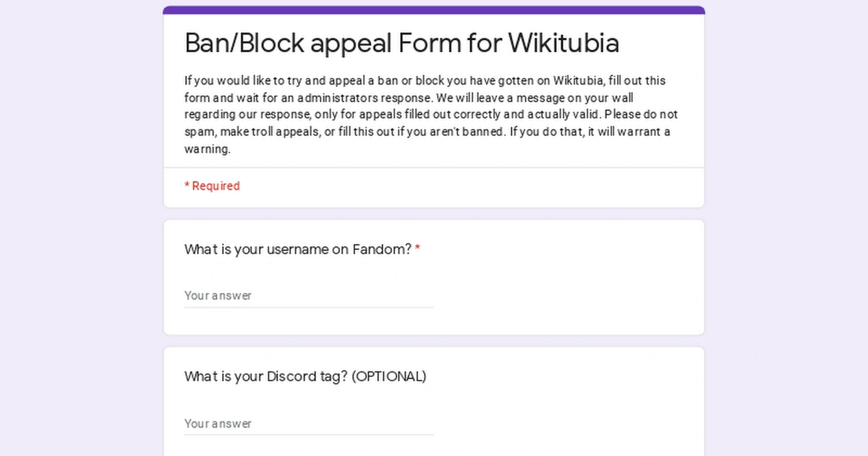Click the '(OPTIONAL)' label text
The width and height of the screenshot is (868, 456).
[389, 376]
